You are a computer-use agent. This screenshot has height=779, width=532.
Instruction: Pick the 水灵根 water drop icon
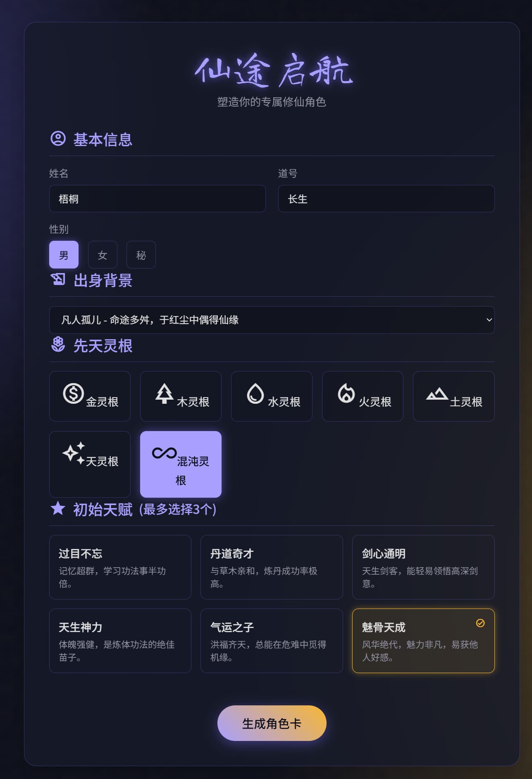tap(255, 393)
